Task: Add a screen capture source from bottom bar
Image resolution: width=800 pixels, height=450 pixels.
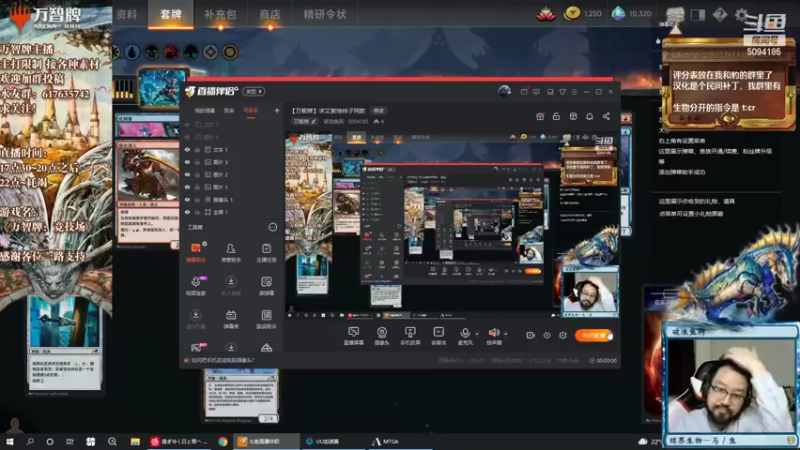Action: pyautogui.click(x=353, y=336)
